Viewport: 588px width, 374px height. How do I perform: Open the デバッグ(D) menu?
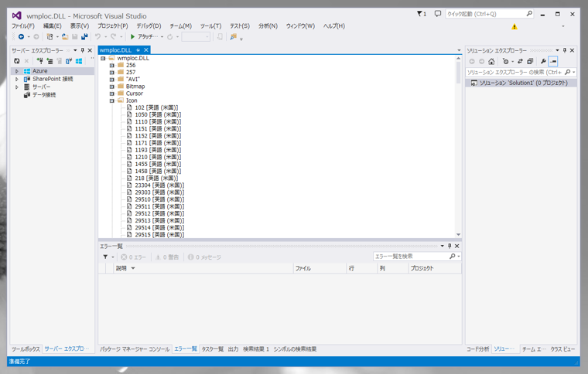coord(149,25)
